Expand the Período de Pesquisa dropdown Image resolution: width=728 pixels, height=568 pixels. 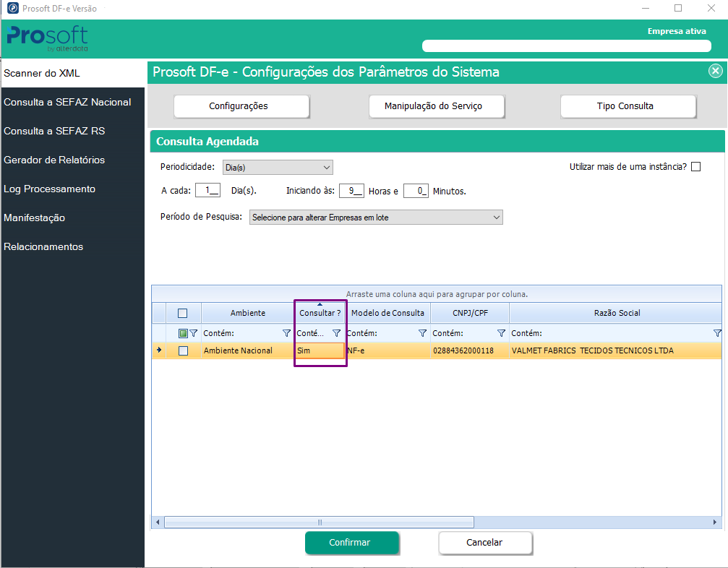coord(376,218)
